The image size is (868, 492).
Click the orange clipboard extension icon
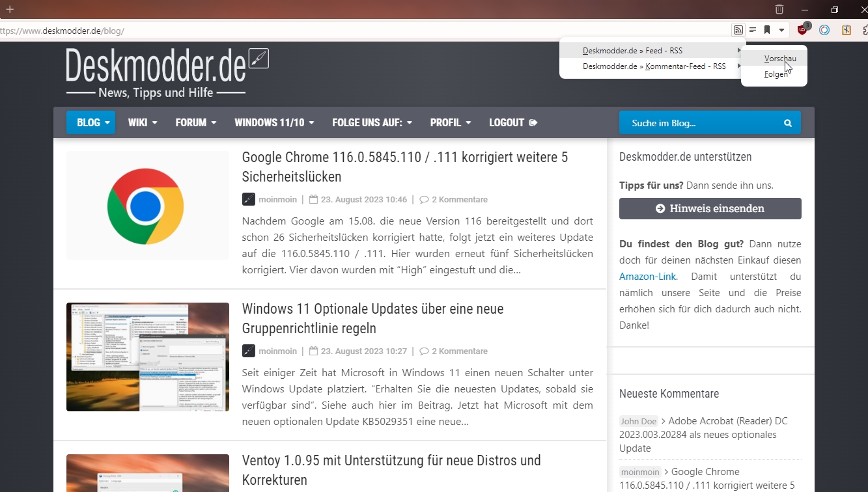click(x=846, y=30)
